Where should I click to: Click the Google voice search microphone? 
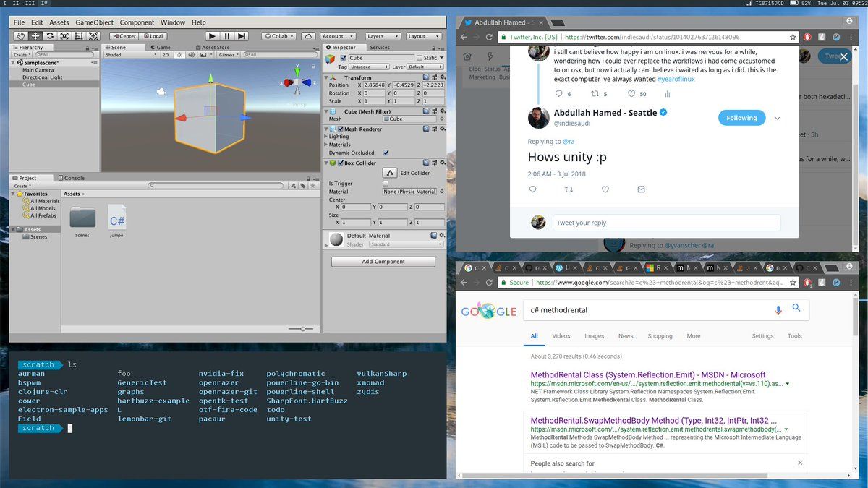pos(778,310)
